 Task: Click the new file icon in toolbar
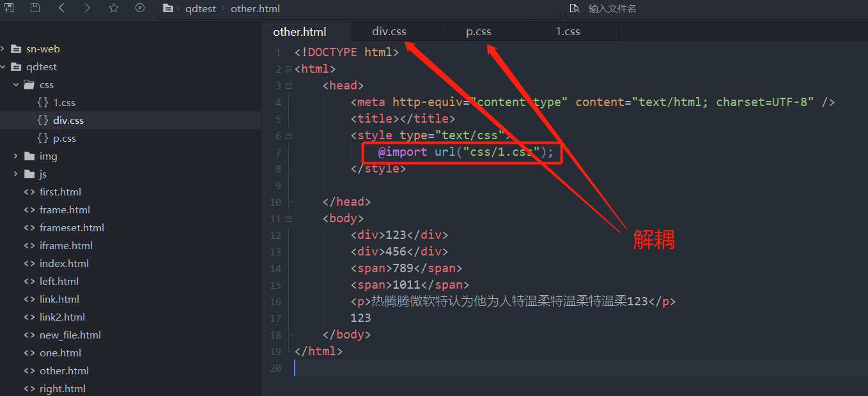[x=9, y=8]
